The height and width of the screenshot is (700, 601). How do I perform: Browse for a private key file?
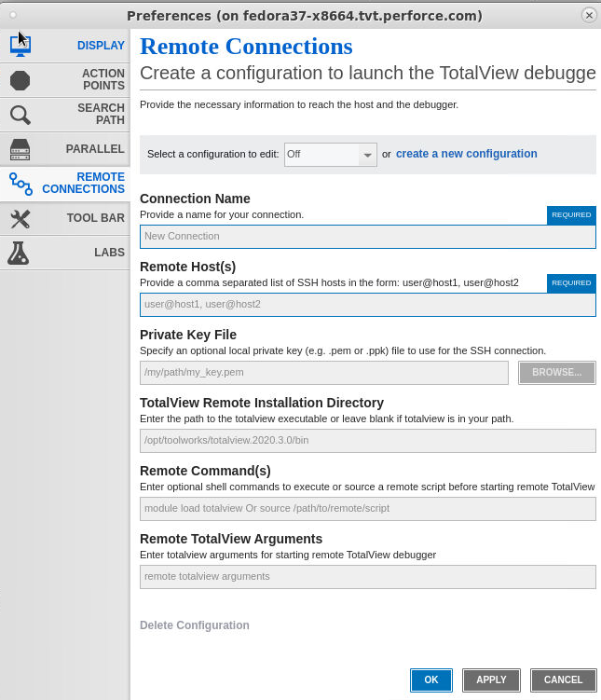(x=557, y=373)
